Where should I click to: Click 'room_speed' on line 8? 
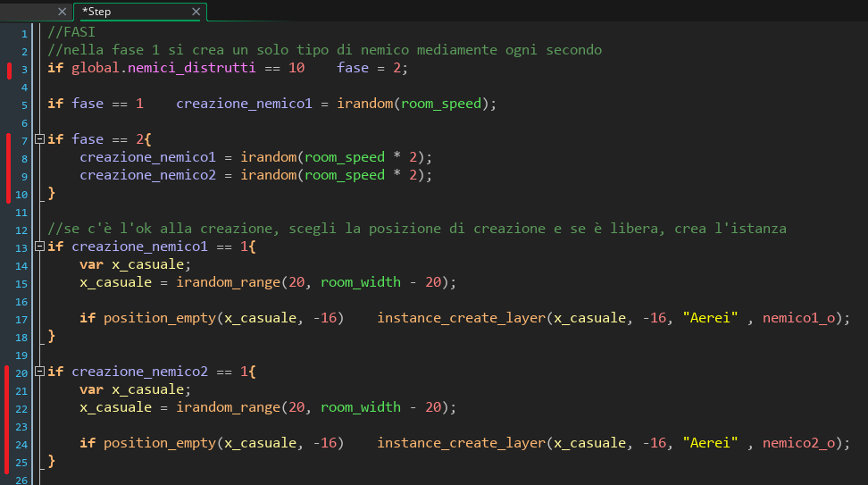pyautogui.click(x=345, y=157)
